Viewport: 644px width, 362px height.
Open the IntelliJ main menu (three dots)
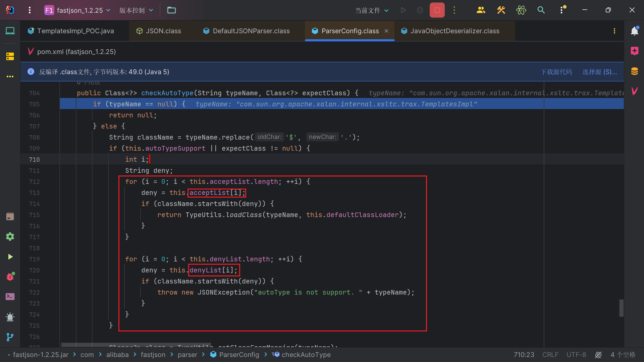[30, 10]
